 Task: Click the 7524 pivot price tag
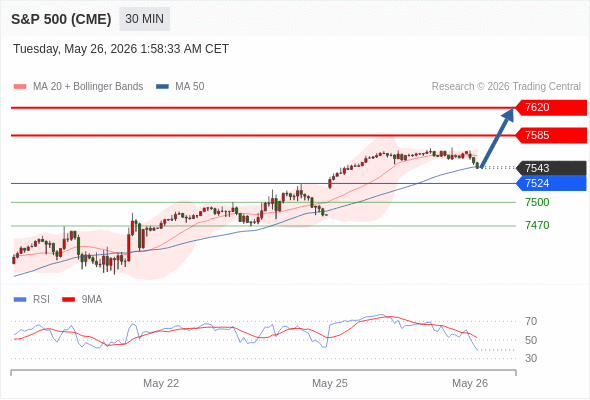tap(551, 183)
